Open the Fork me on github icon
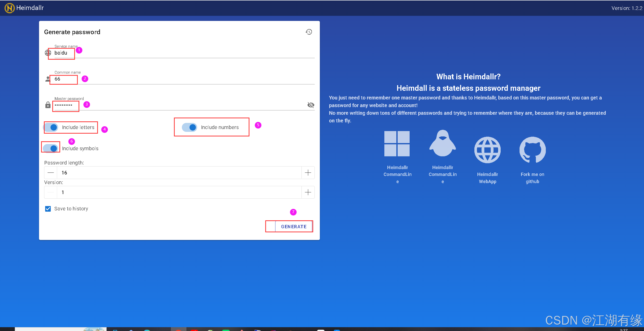 tap(533, 150)
